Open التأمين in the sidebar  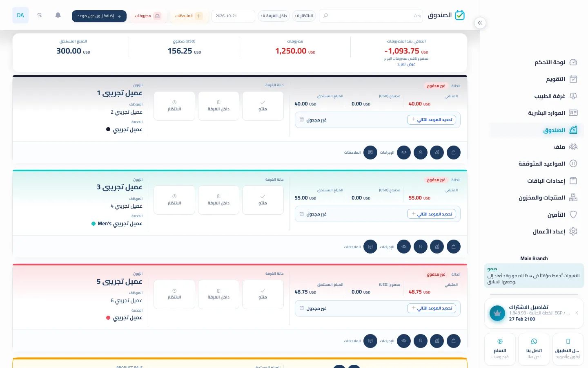click(537, 215)
